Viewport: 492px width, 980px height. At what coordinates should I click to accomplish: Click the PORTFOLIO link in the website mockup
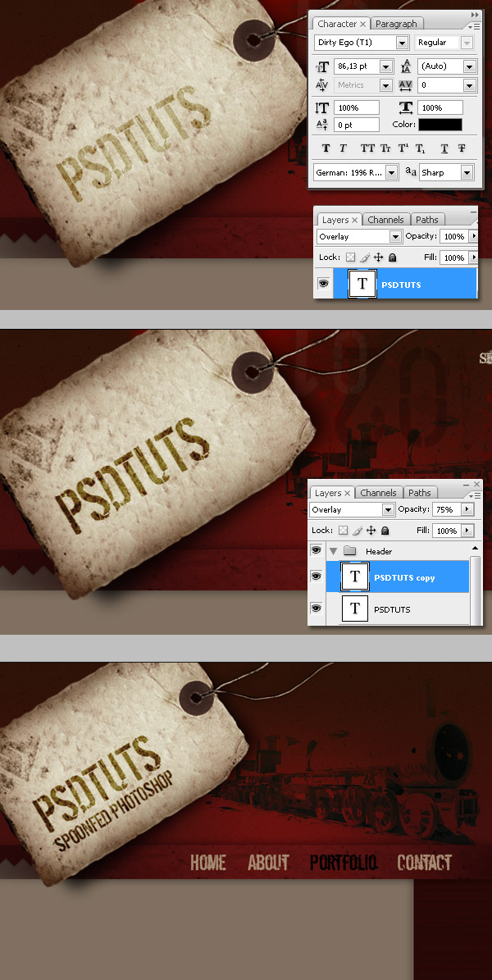point(344,863)
